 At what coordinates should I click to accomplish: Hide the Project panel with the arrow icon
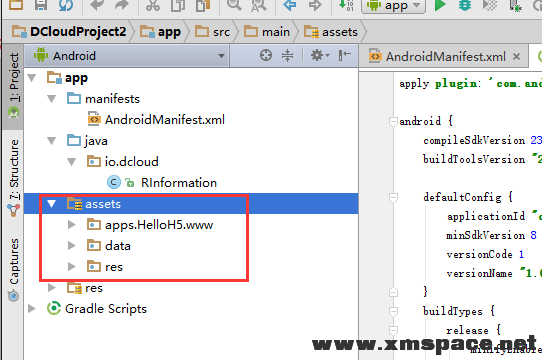(345, 55)
